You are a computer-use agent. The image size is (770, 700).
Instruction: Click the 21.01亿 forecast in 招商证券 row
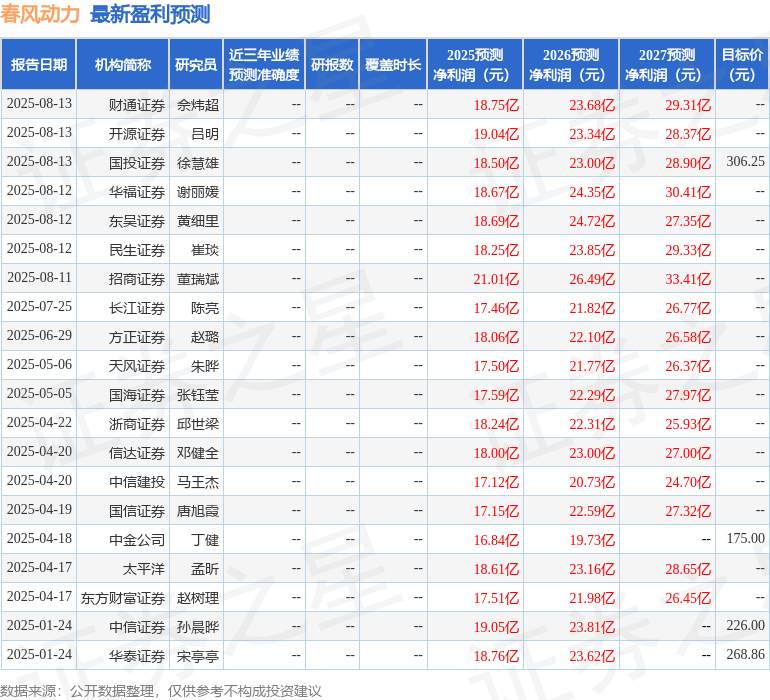pyautogui.click(x=496, y=278)
